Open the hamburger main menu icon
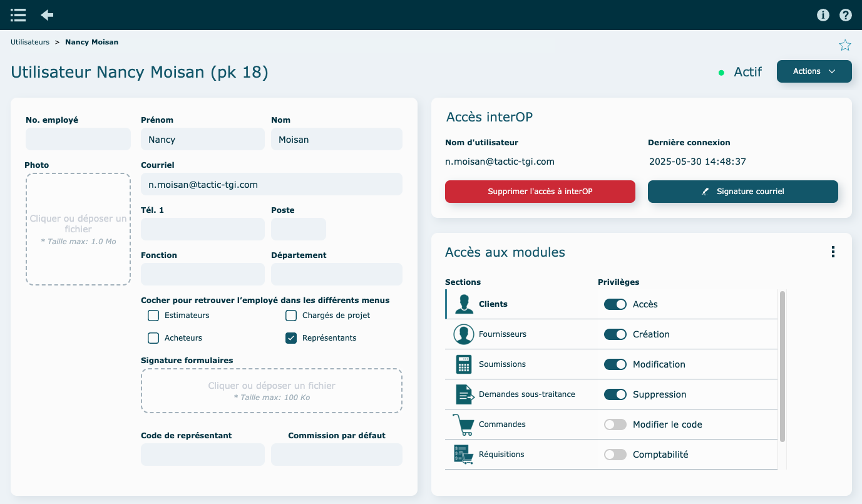This screenshot has width=862, height=504. [18, 15]
